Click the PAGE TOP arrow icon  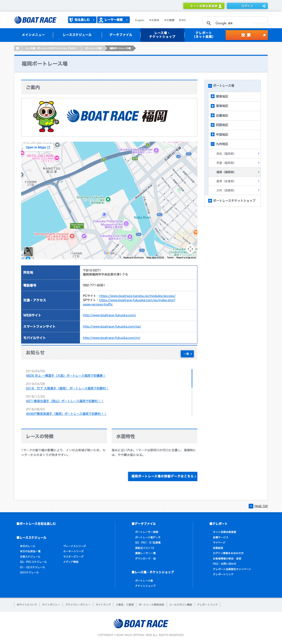(251, 506)
